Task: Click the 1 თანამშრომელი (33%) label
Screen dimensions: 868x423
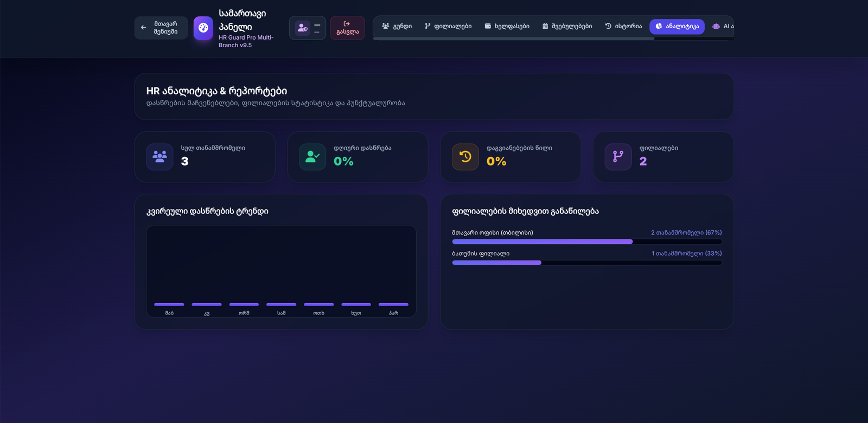Action: coord(687,254)
